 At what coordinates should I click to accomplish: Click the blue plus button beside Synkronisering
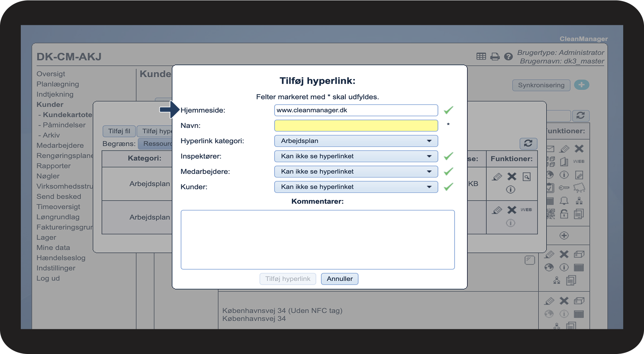coord(581,85)
